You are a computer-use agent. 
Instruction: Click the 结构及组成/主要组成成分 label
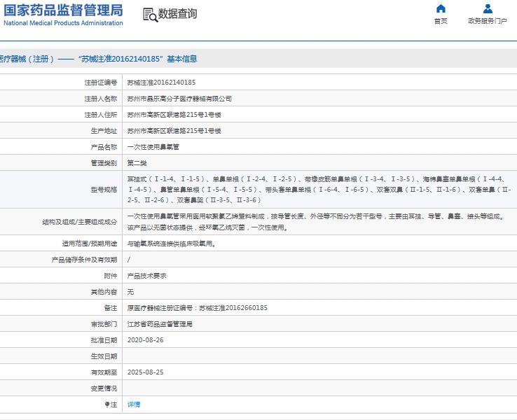[79, 222]
